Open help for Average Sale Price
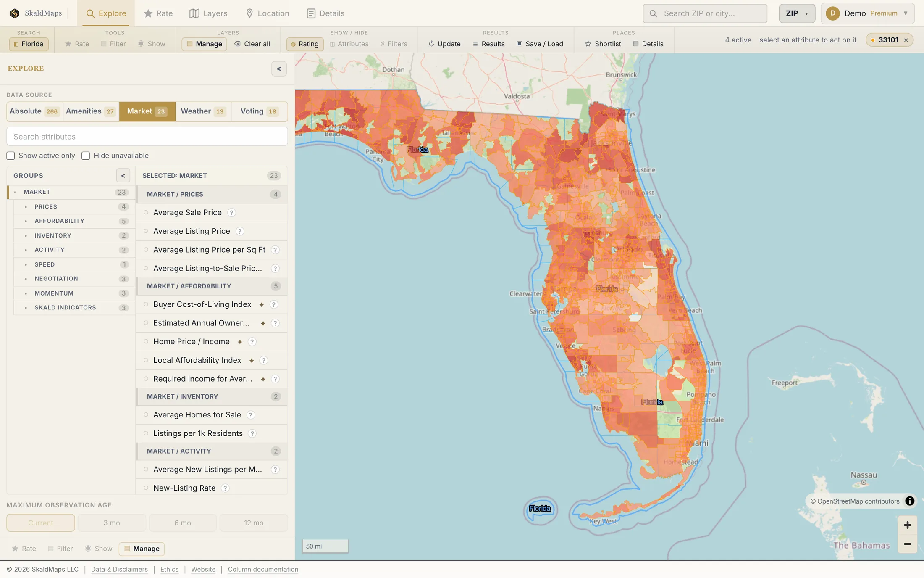The image size is (924, 578). 231,213
